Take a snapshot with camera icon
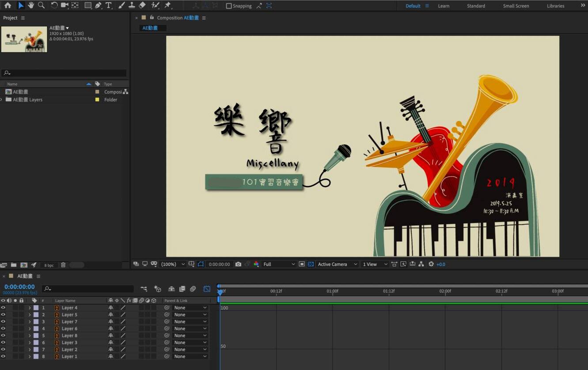The width and height of the screenshot is (588, 370). point(238,264)
